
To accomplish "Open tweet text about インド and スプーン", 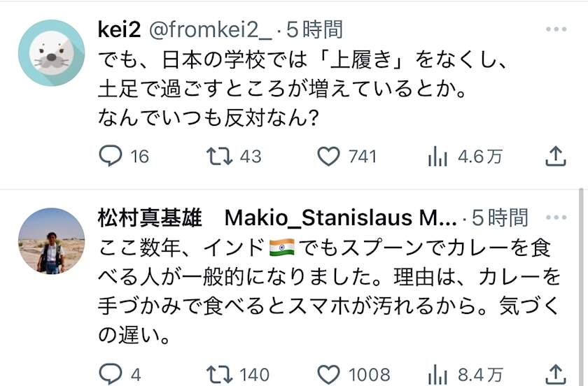I will 329,291.
